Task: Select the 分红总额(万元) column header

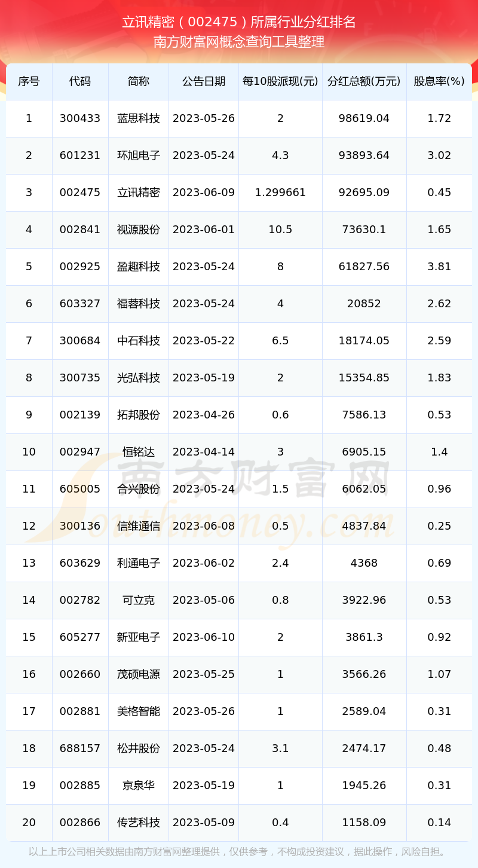Action: coord(364,81)
